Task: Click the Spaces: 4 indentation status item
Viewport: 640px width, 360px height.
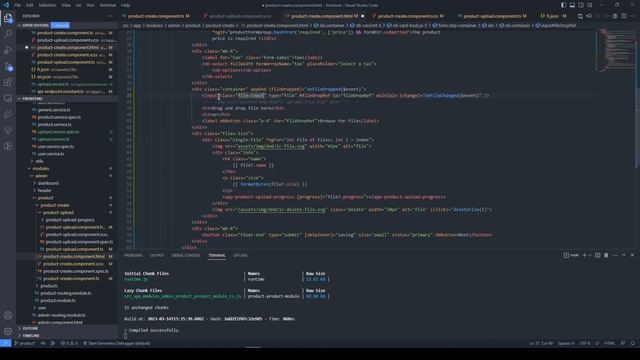Action: click(566, 343)
